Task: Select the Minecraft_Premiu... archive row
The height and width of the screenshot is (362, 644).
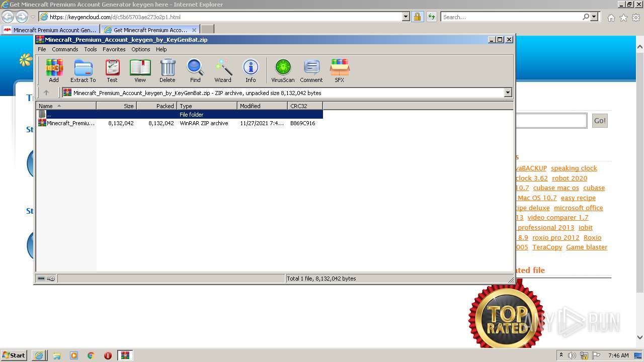Action: pos(180,123)
